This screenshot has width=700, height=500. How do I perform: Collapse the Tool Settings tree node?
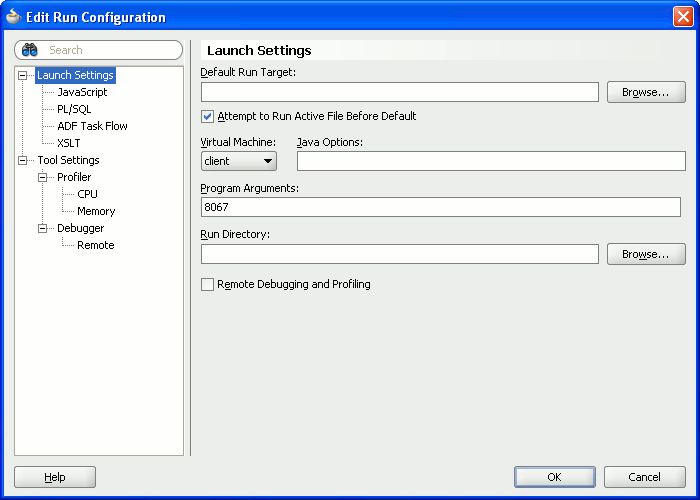pyautogui.click(x=23, y=160)
